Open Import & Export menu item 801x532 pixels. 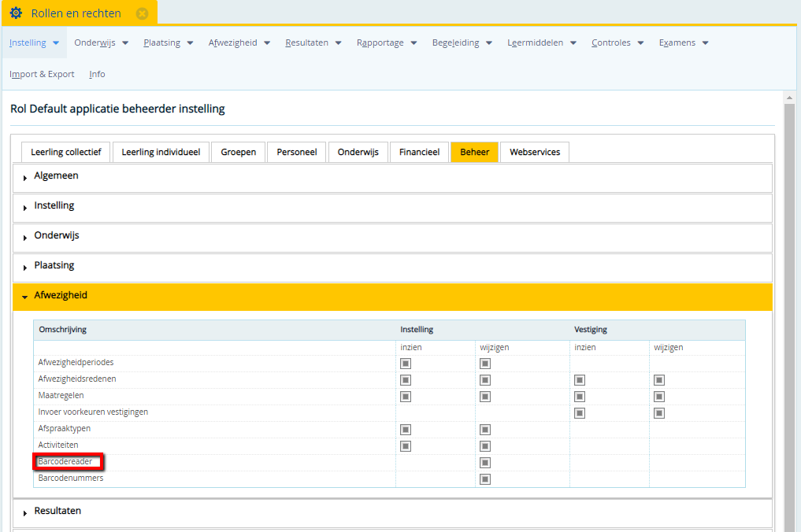pos(42,74)
